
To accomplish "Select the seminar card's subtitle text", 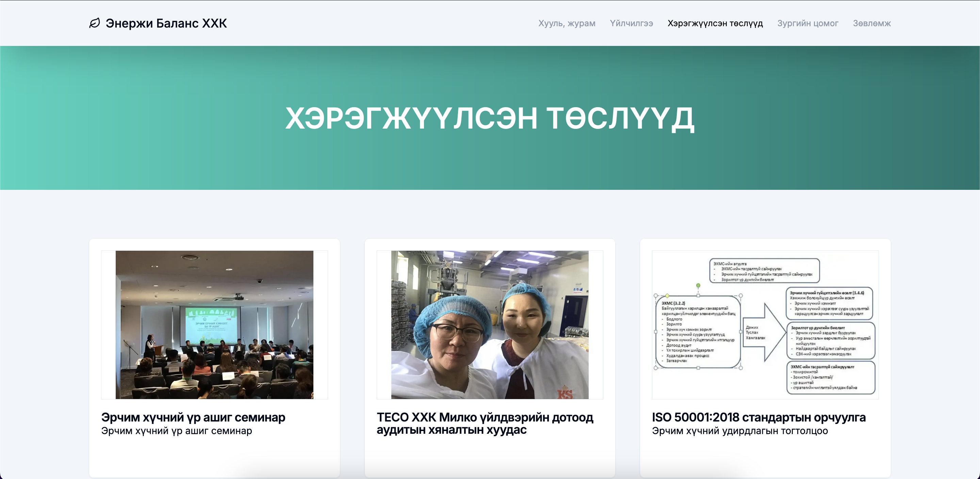I will (177, 431).
